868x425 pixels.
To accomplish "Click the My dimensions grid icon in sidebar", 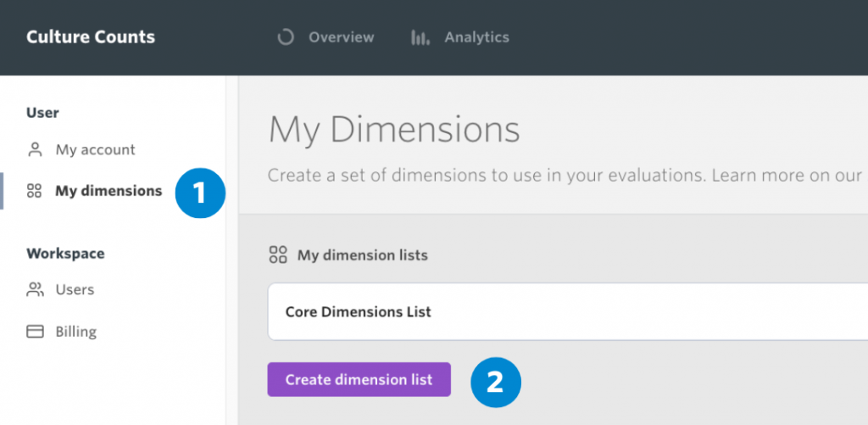I will click(x=34, y=191).
